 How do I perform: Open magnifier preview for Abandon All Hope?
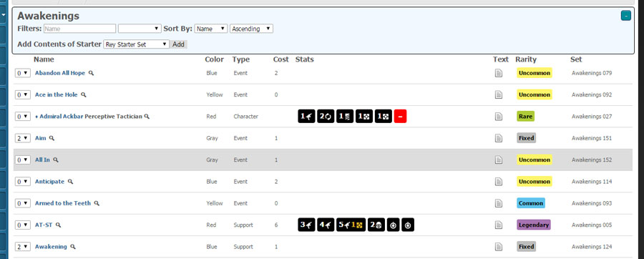(x=91, y=73)
